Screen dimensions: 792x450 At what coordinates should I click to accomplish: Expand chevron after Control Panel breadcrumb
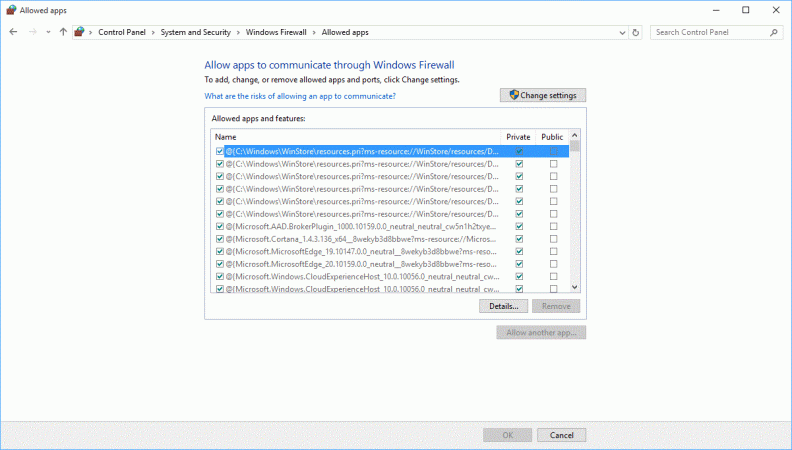point(153,32)
